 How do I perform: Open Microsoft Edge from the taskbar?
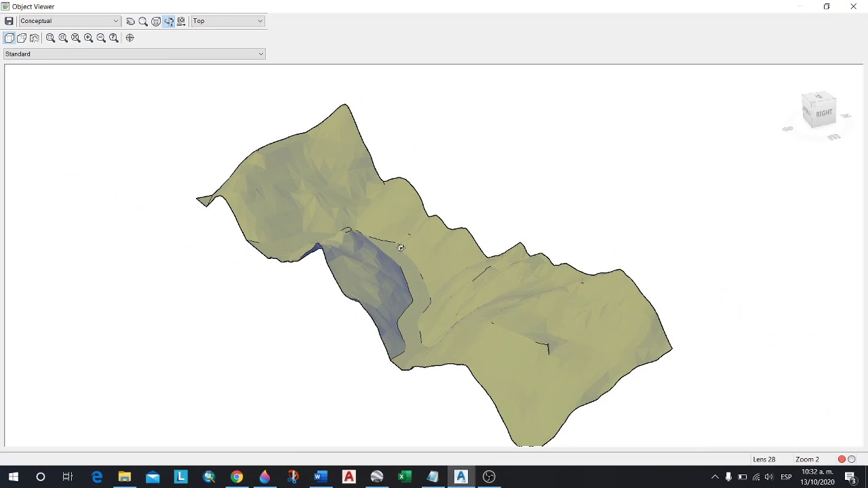click(x=96, y=477)
